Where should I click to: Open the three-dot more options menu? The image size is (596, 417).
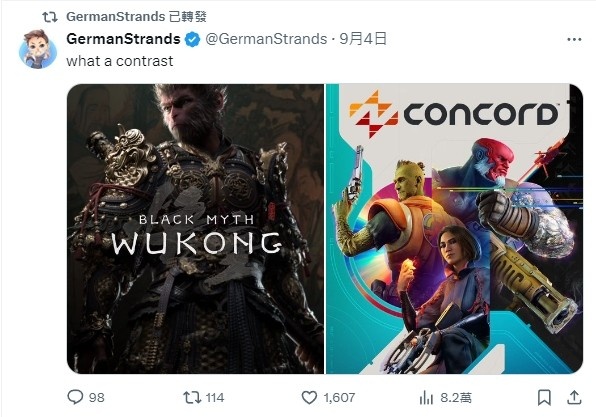[x=574, y=40]
